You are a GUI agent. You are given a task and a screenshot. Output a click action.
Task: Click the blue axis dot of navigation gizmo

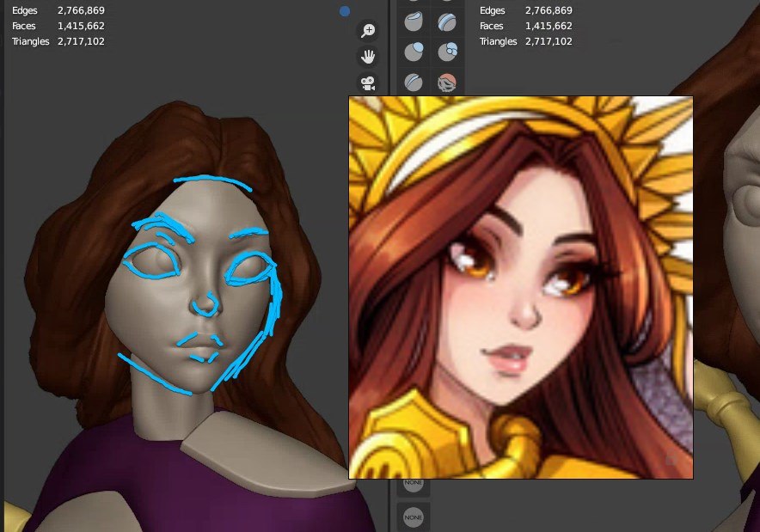tap(345, 10)
